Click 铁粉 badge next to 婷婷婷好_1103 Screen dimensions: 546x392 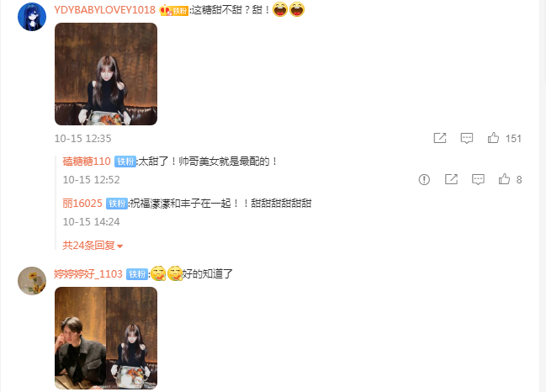click(137, 274)
